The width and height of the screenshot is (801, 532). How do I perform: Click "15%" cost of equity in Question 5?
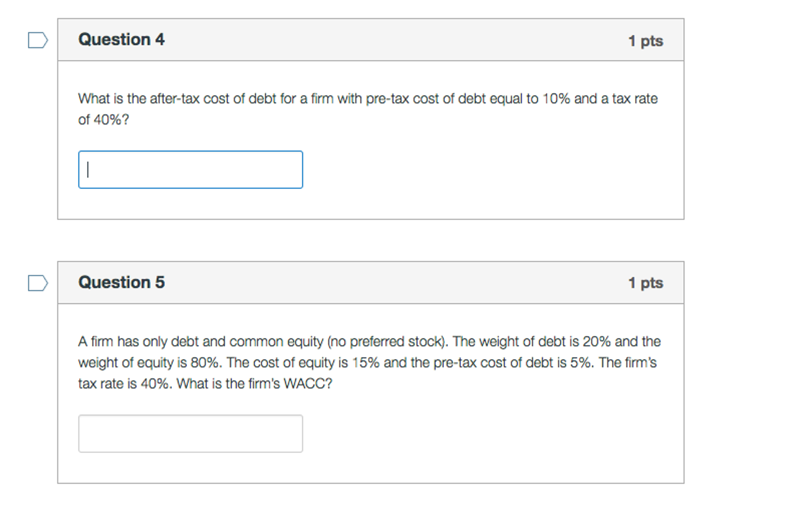[366, 363]
